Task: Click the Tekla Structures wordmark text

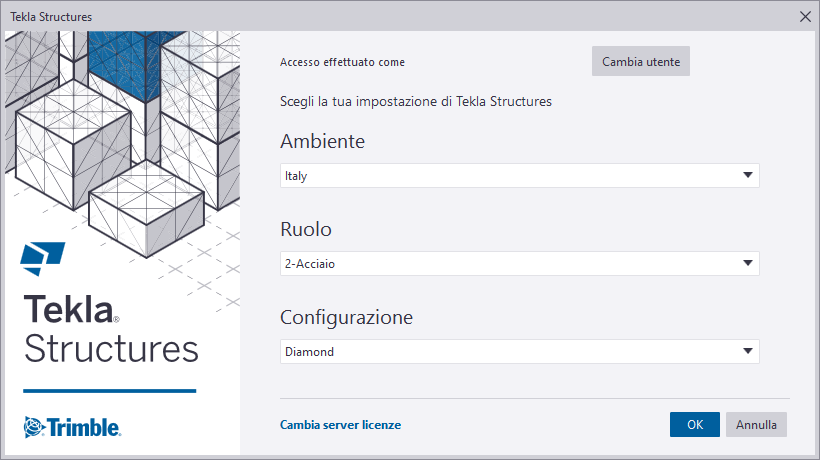Action: point(111,329)
